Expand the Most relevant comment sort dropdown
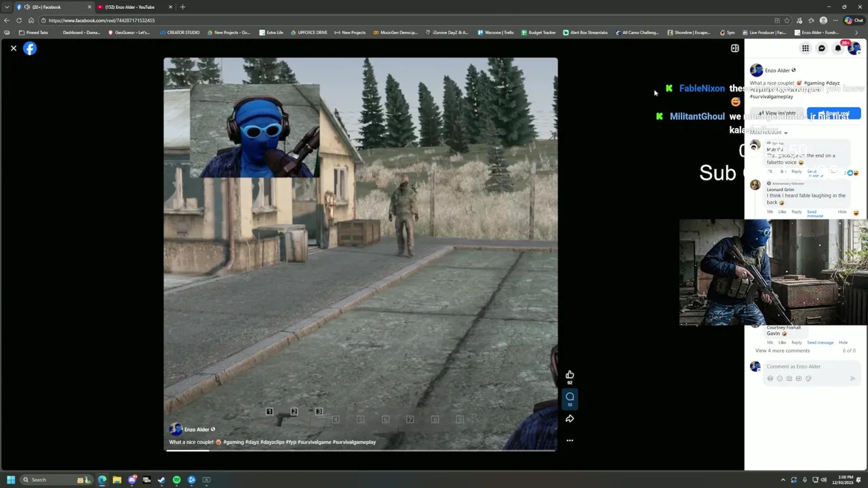This screenshot has height=488, width=868. point(769,133)
